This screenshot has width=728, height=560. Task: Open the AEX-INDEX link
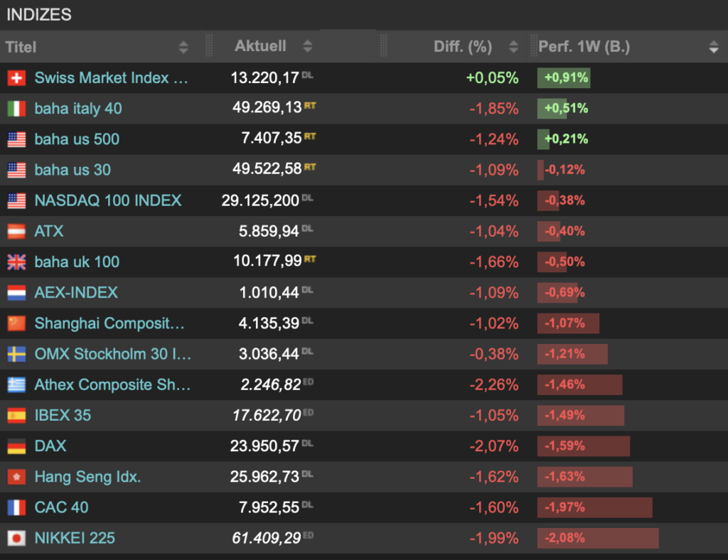click(76, 293)
